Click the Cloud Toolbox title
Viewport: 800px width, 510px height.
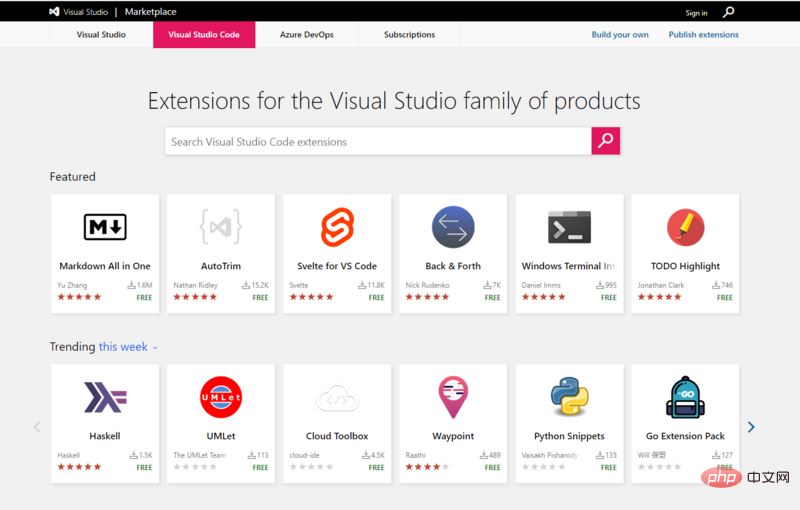[337, 436]
